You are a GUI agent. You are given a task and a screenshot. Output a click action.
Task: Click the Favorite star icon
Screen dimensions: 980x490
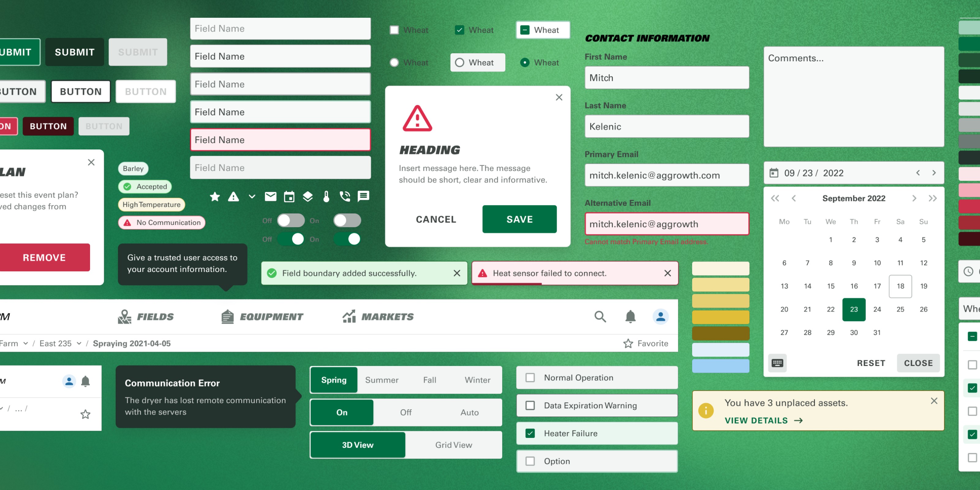pyautogui.click(x=628, y=344)
